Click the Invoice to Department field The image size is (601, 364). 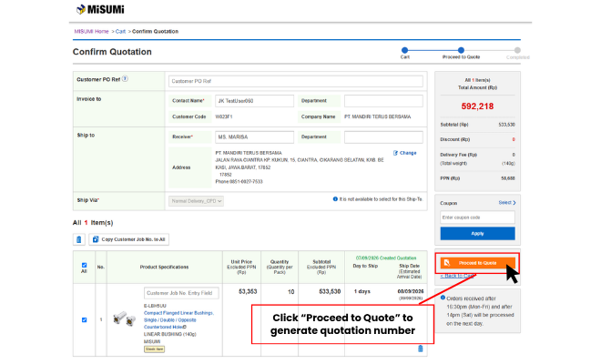[383, 101]
